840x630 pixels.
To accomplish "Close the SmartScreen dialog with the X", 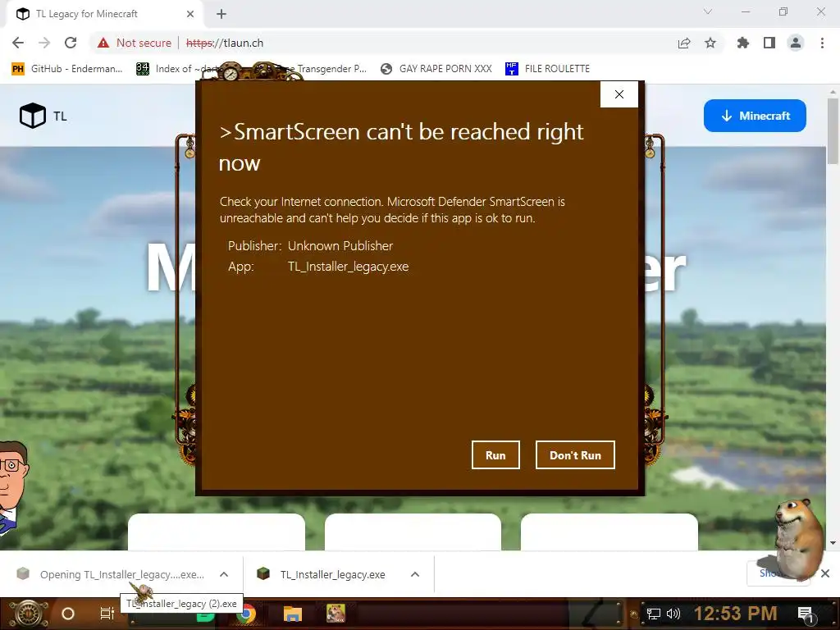I will (x=619, y=94).
